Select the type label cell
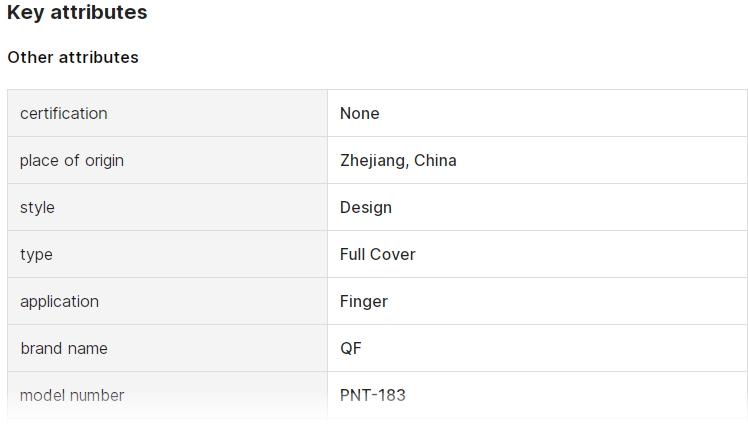 pos(167,254)
